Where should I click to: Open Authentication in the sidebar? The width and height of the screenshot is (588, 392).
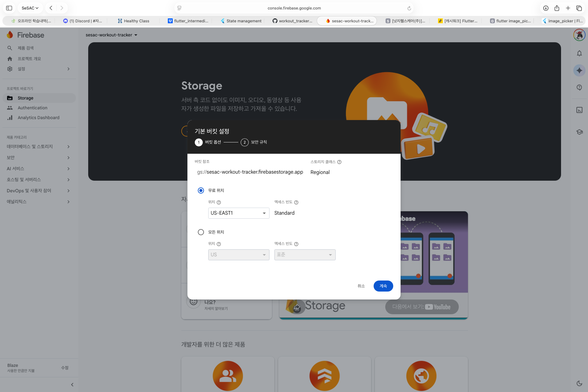pos(39,108)
